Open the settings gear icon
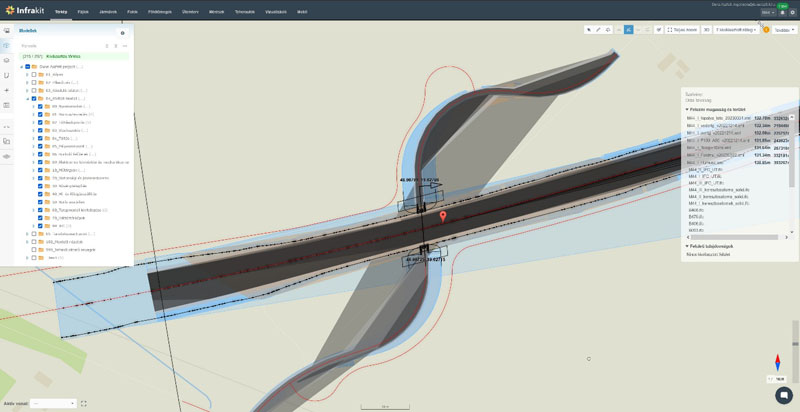 click(792, 12)
